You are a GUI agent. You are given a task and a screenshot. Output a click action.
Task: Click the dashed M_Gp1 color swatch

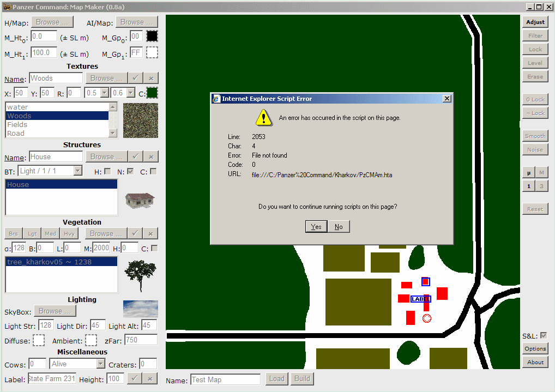coord(152,52)
